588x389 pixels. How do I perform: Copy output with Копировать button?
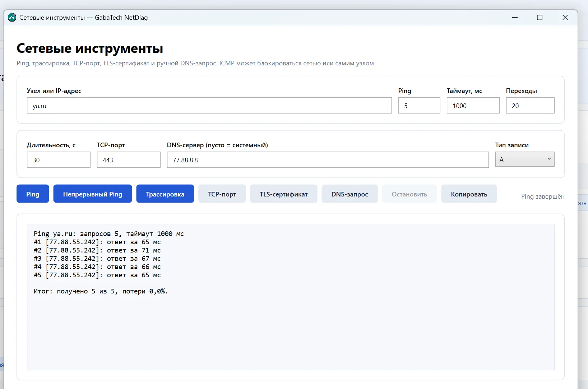pos(469,194)
